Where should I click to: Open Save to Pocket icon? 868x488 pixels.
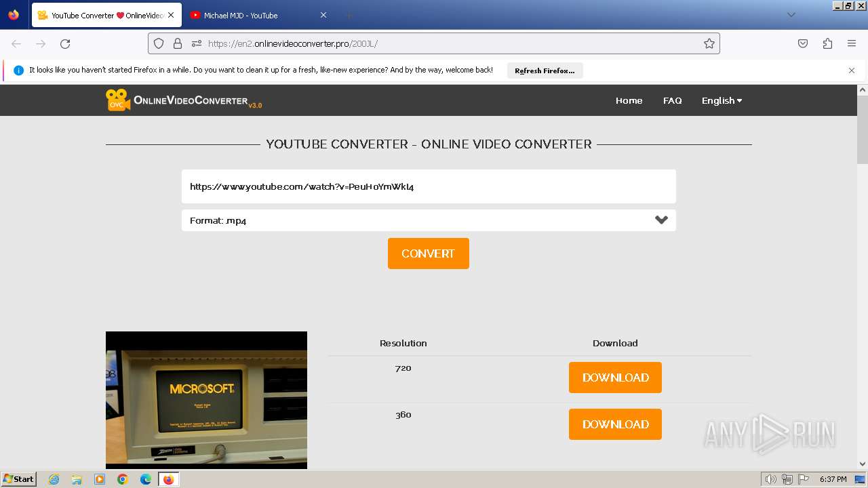coord(803,43)
